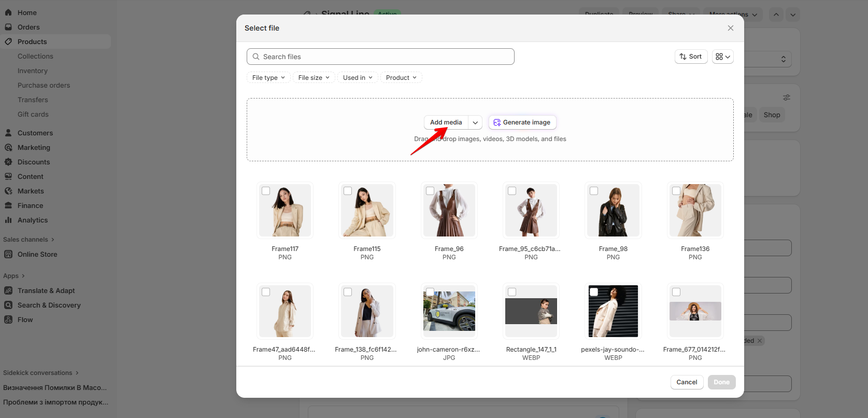Open Collections in the Products submenu
This screenshot has height=418, width=868.
[35, 56]
